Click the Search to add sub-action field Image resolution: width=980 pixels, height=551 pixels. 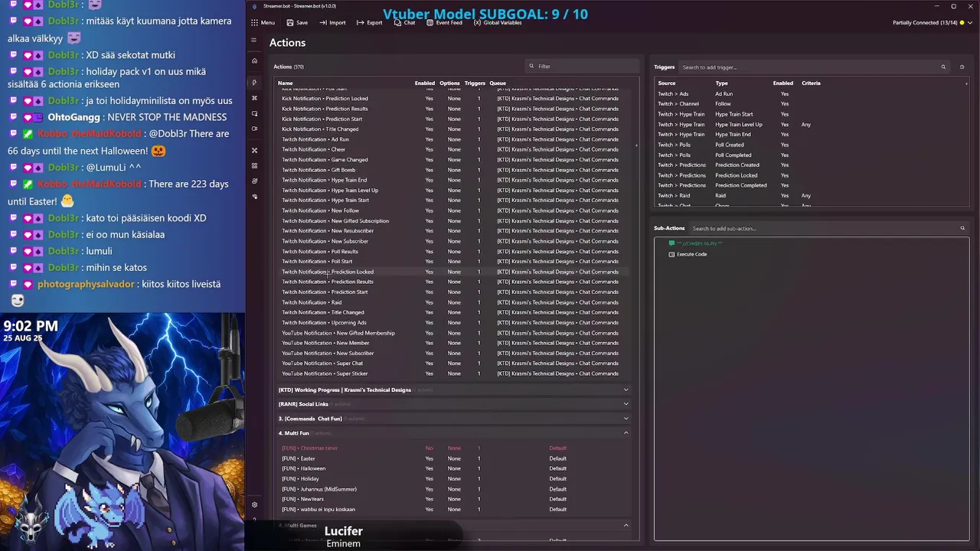click(828, 228)
